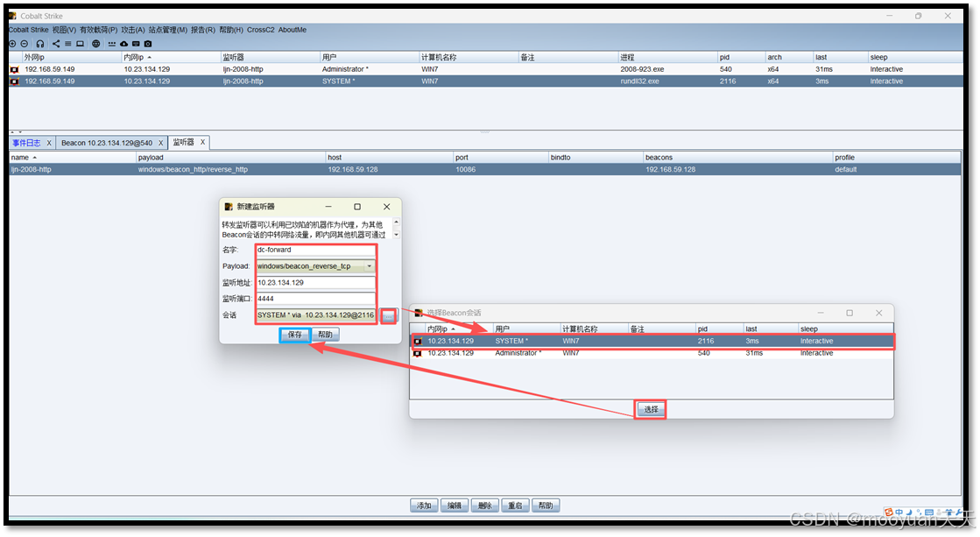Expand the Payload dropdown in new listener dialog

(370, 266)
